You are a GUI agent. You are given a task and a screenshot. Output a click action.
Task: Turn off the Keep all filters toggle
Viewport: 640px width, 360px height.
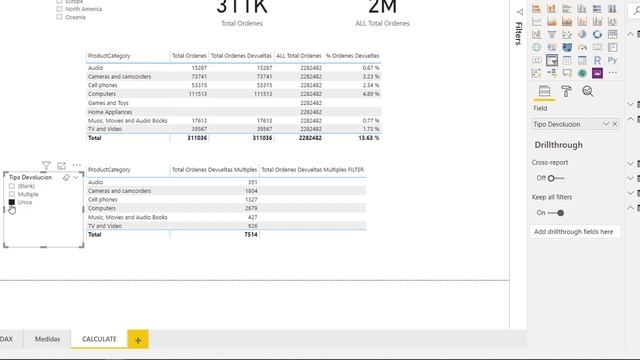[556, 213]
